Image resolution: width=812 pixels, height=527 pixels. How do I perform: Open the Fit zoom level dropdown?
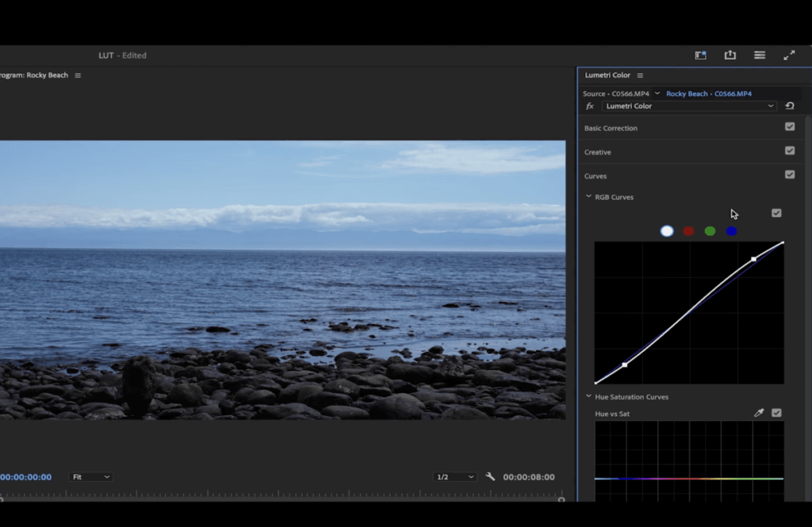tap(90, 476)
